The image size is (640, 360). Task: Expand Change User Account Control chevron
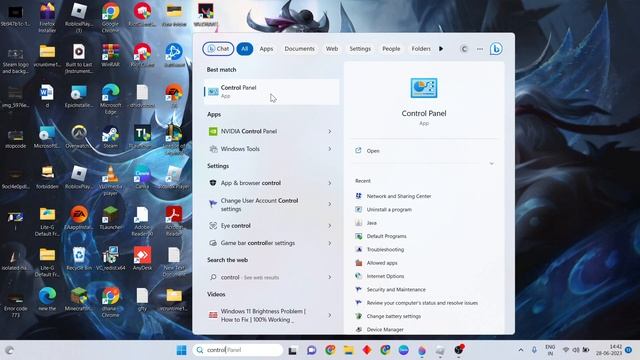point(330,204)
